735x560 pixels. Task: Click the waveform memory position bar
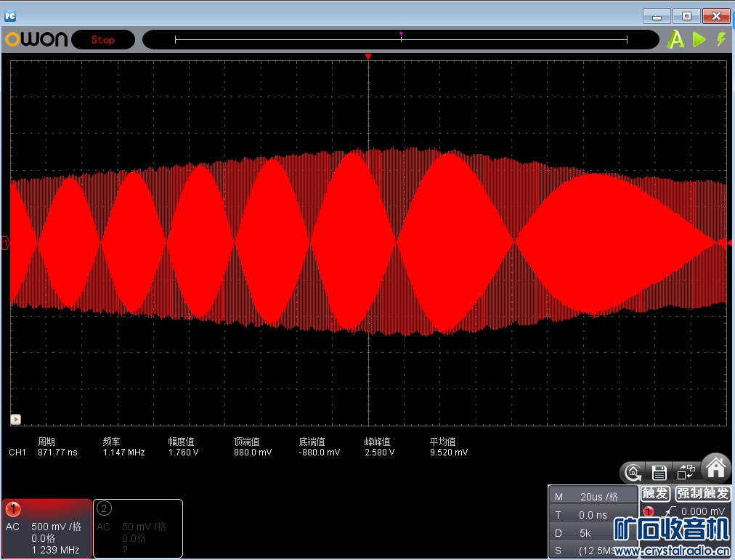401,39
